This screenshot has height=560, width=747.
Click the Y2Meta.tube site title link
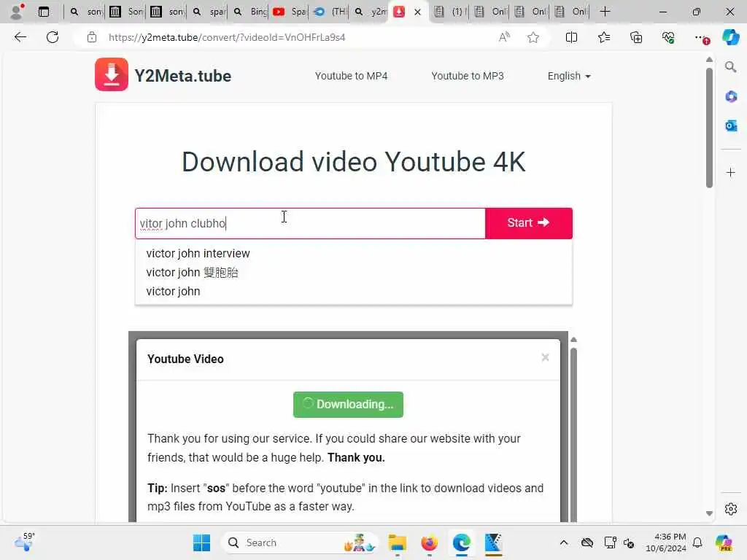[x=183, y=76]
